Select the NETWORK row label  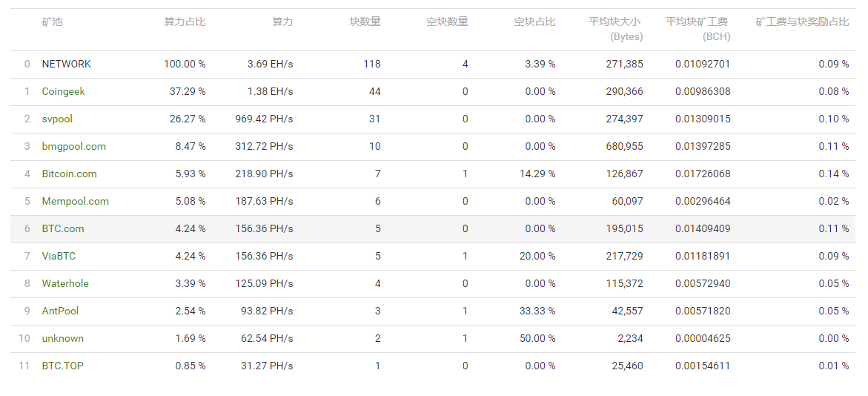pyautogui.click(x=67, y=65)
